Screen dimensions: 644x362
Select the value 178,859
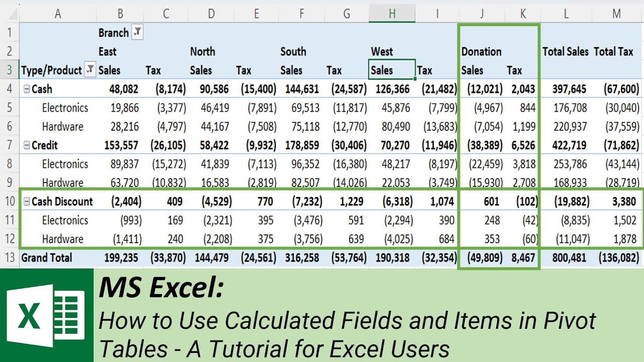point(302,146)
